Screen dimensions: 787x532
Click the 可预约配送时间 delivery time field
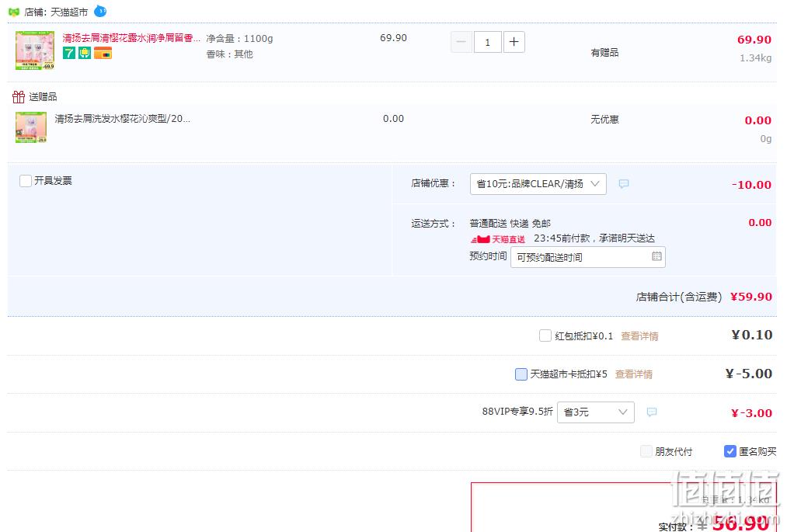(x=588, y=257)
